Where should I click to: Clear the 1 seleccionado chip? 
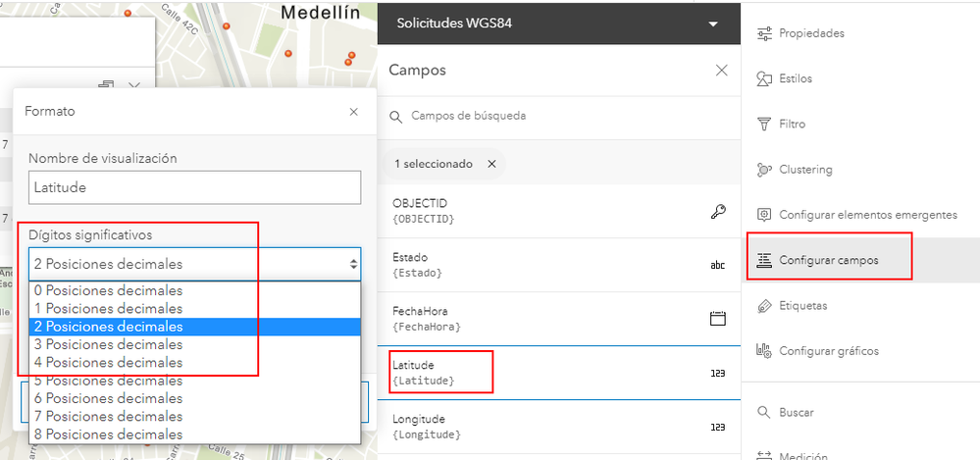(491, 164)
